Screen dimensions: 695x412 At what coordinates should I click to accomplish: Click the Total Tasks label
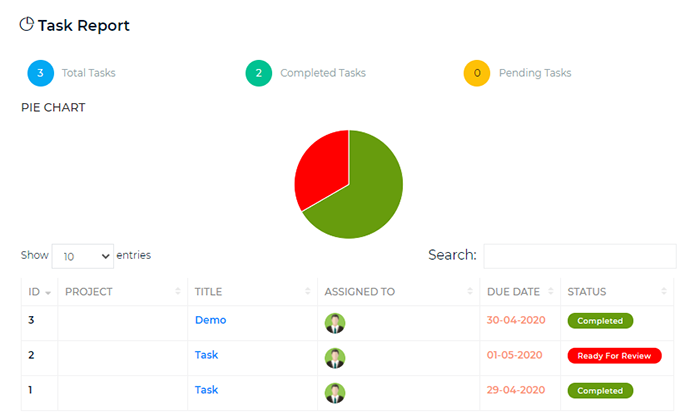tap(89, 73)
